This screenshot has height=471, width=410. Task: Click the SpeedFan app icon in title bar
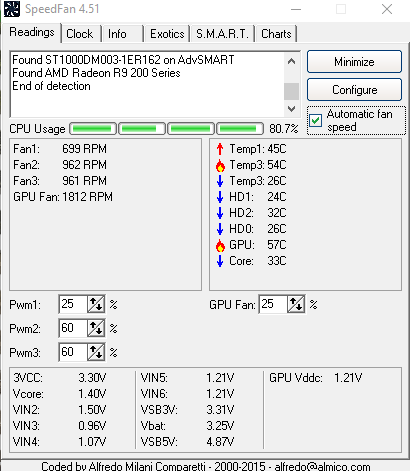(x=12, y=9)
